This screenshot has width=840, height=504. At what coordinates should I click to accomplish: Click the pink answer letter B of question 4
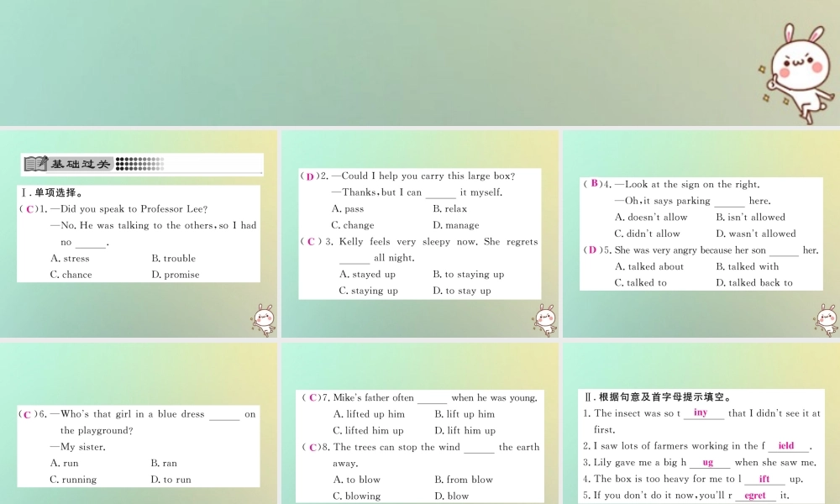[x=594, y=183]
